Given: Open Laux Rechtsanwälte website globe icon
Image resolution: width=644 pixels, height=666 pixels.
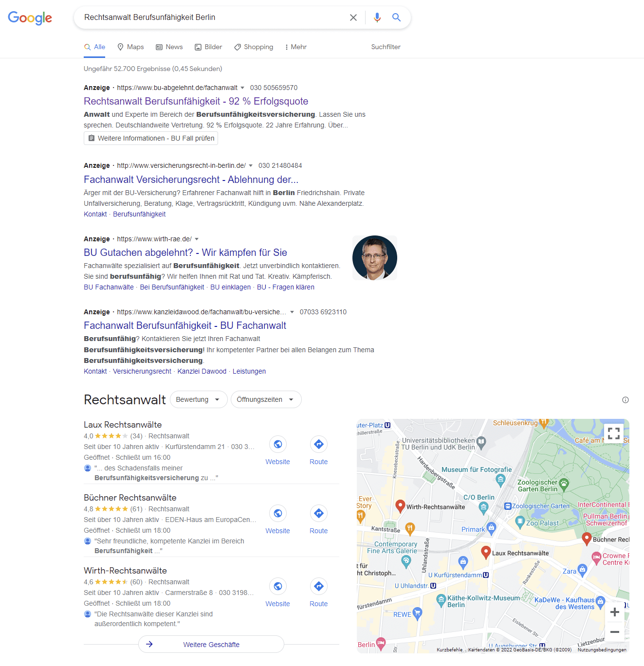Looking at the screenshot, I should [x=278, y=444].
